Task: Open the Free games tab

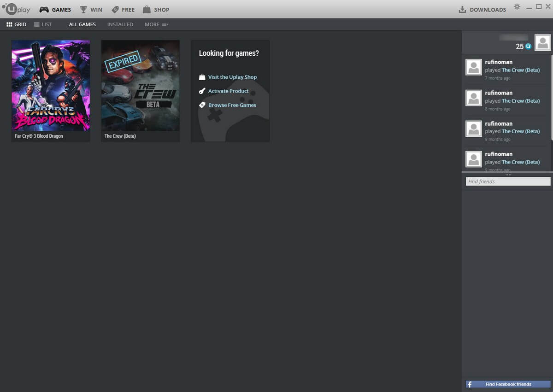Action: (123, 10)
